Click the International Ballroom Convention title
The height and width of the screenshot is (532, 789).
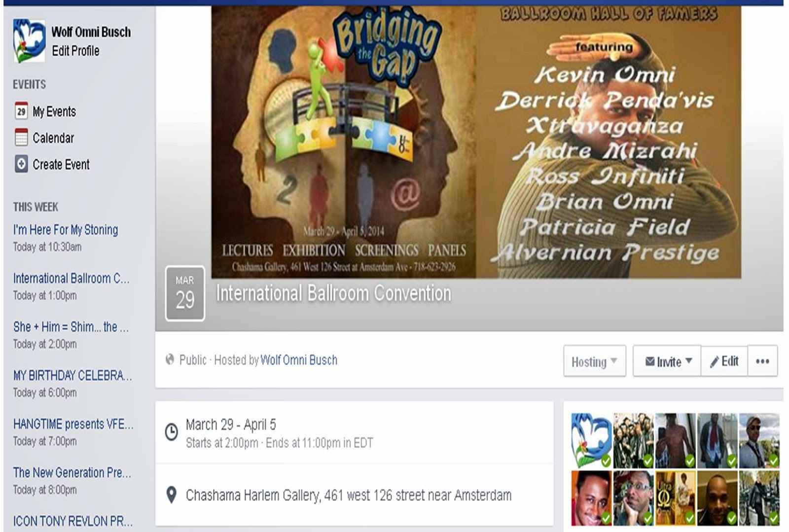coord(333,293)
